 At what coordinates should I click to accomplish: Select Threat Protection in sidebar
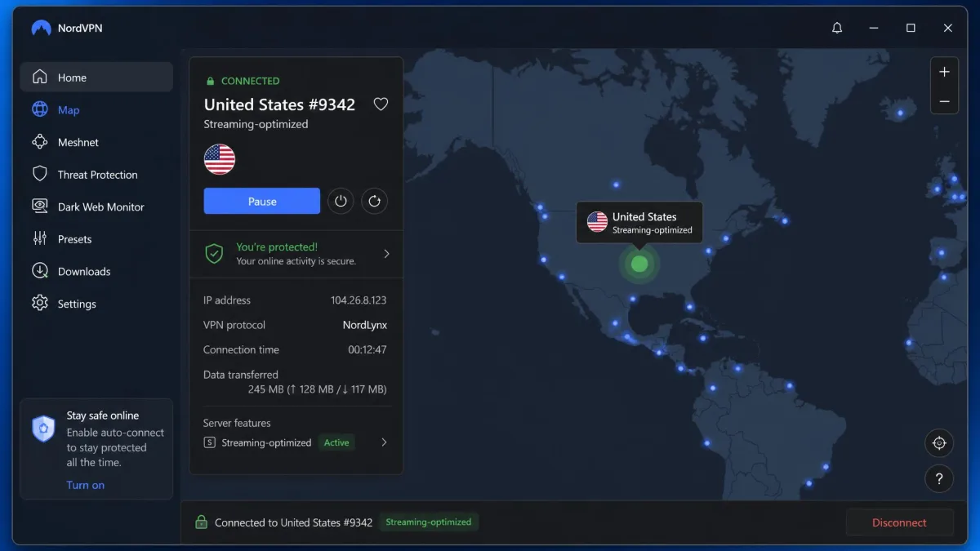coord(96,175)
